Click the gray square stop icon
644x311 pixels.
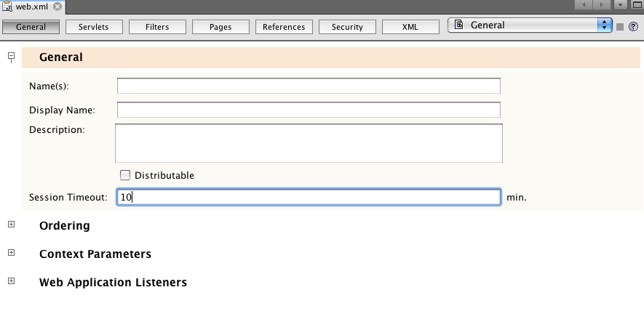pyautogui.click(x=620, y=26)
